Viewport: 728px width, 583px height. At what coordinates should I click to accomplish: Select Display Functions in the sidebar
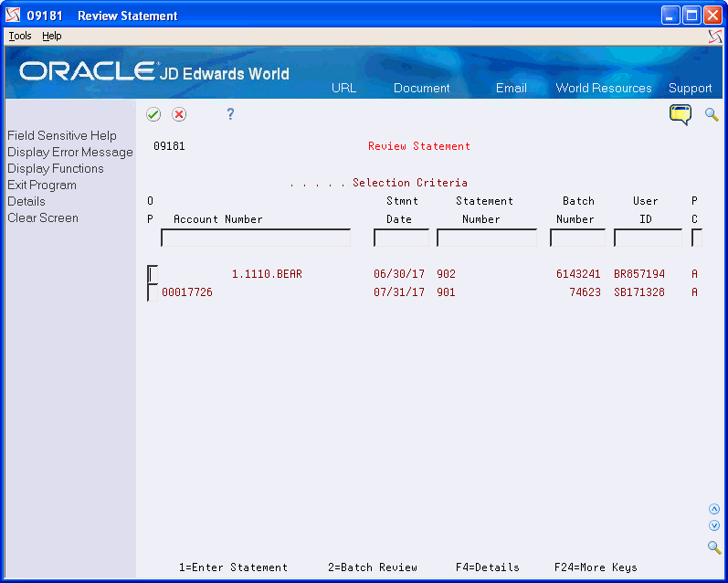click(x=55, y=169)
